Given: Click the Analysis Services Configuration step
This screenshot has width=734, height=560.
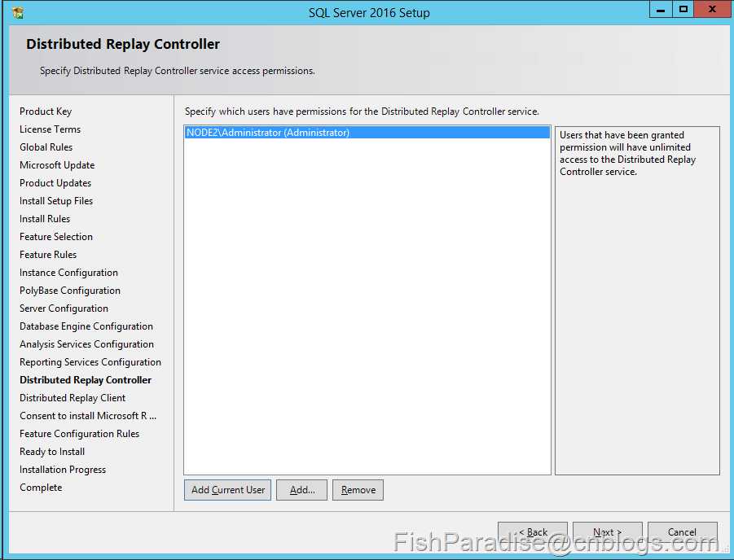Looking at the screenshot, I should click(x=86, y=343).
